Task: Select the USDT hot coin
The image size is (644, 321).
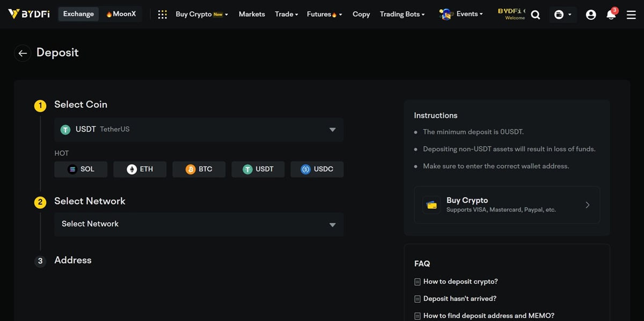Action: (x=258, y=169)
